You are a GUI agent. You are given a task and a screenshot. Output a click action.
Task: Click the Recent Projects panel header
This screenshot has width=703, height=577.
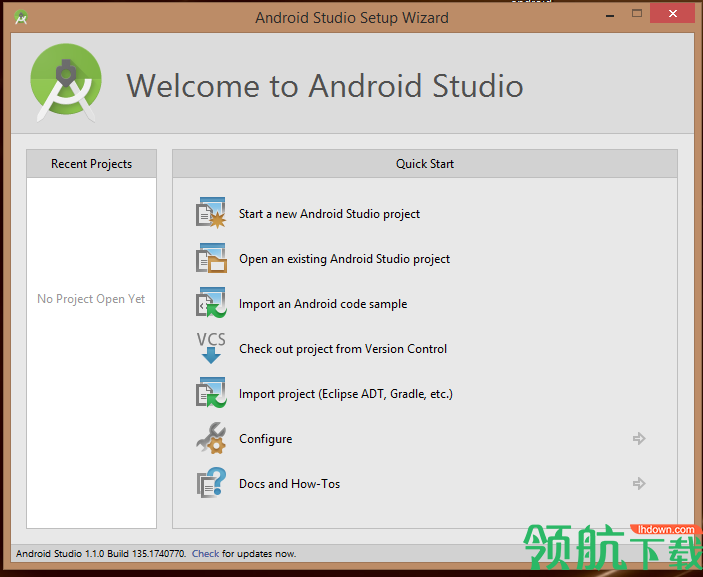91,164
